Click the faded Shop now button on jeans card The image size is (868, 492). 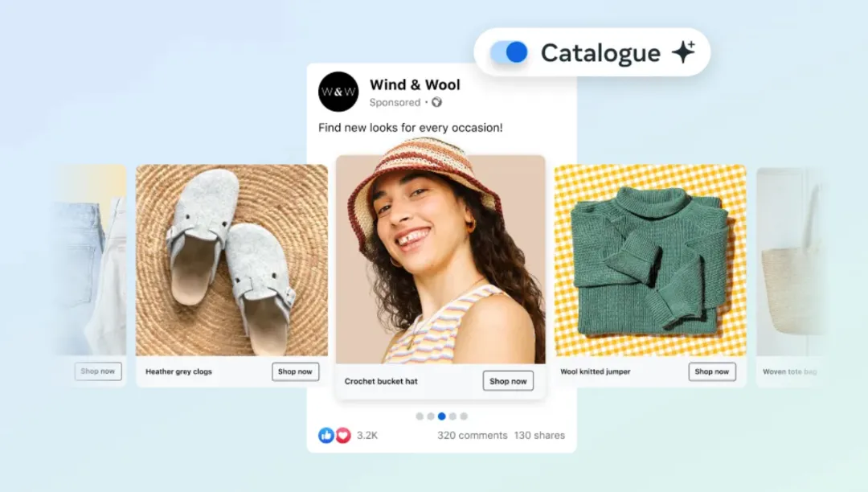point(98,371)
